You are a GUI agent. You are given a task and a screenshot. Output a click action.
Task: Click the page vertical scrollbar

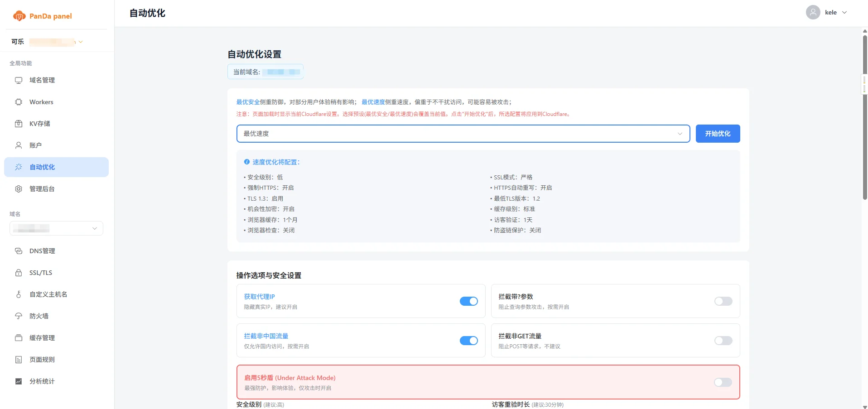click(x=864, y=118)
